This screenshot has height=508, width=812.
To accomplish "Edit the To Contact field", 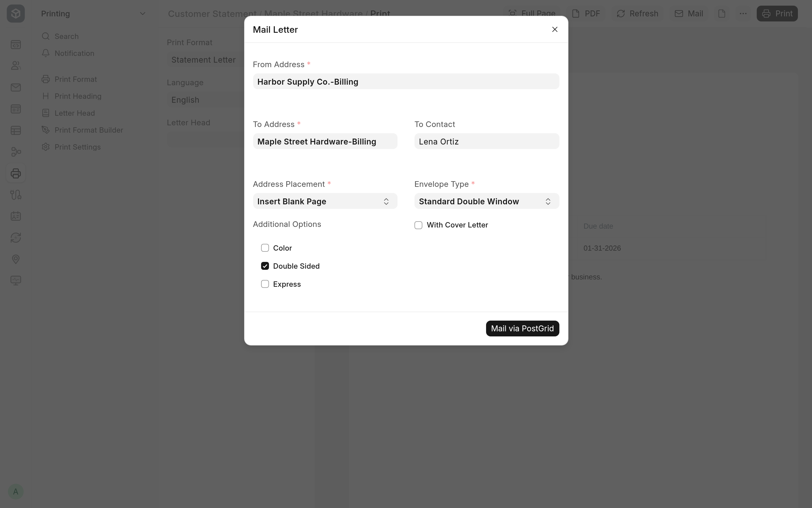I will [487, 141].
